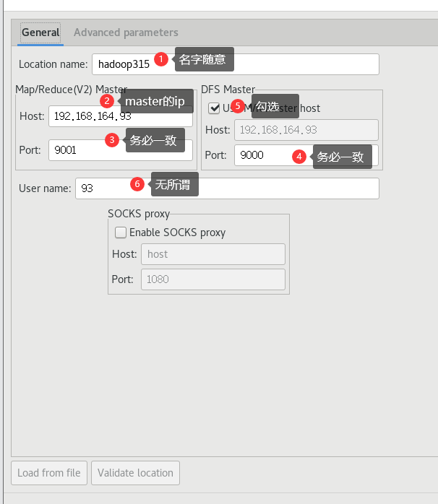Click the Location name input field

click(235, 64)
